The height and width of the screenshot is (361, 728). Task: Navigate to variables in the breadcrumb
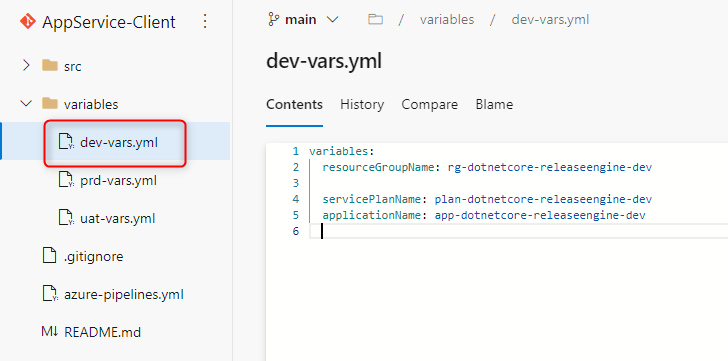point(447,19)
